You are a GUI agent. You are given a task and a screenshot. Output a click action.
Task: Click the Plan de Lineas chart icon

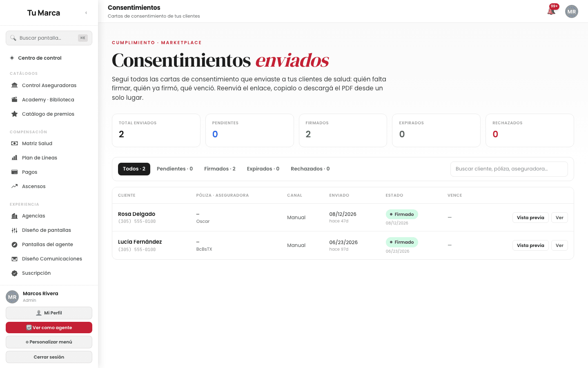coord(15,158)
